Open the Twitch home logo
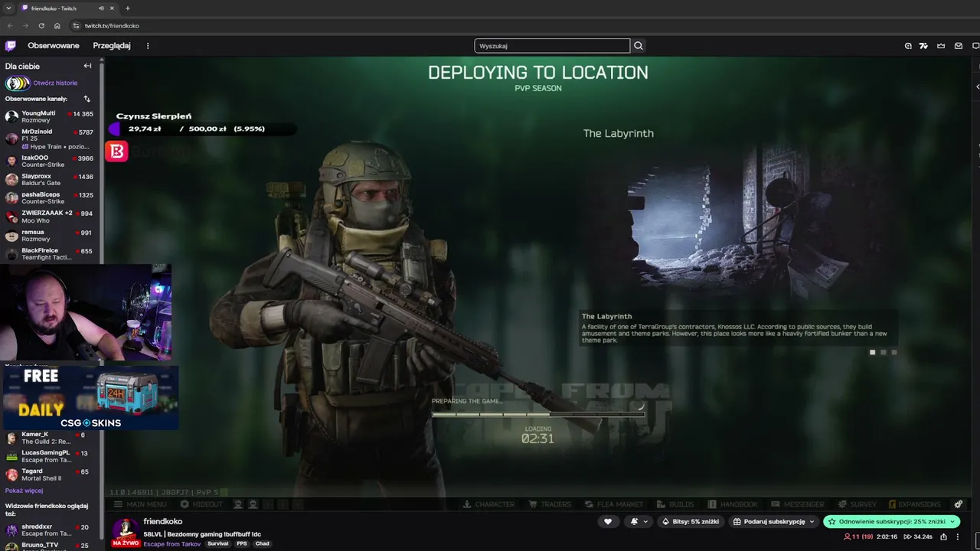980x551 pixels. click(x=11, y=46)
